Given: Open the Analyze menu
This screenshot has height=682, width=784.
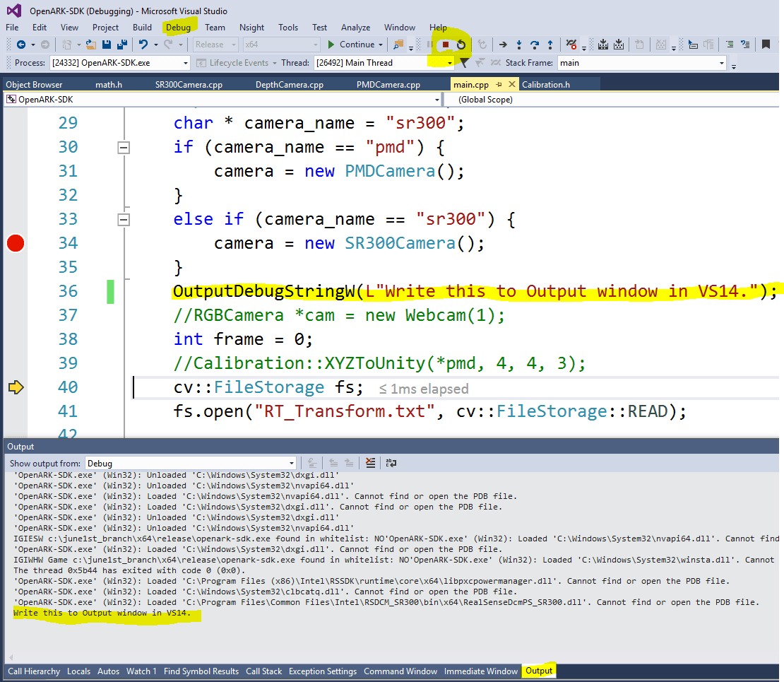Looking at the screenshot, I should (355, 28).
